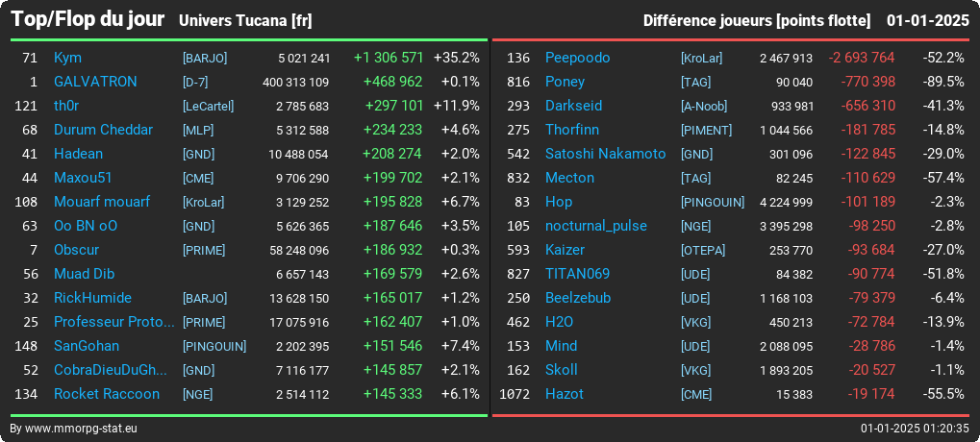Click the Différence joueurs [points flotte] heading
Viewport: 980px width, 442px height.
757,21
